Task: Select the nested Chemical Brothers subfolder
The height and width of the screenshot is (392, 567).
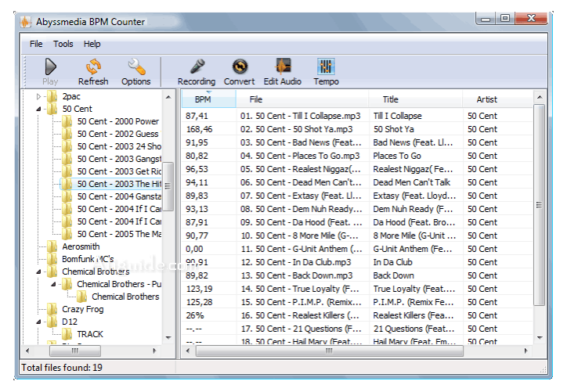Action: (125, 297)
